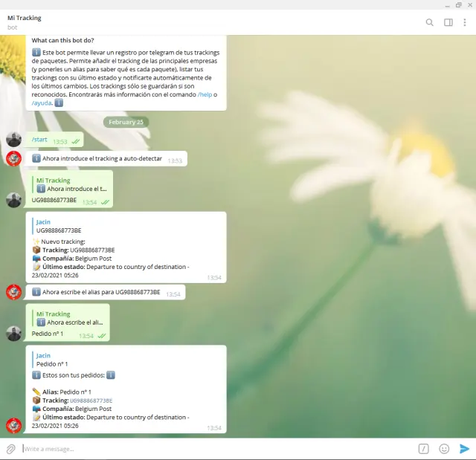Click the user avatar next to /start

coord(13,139)
